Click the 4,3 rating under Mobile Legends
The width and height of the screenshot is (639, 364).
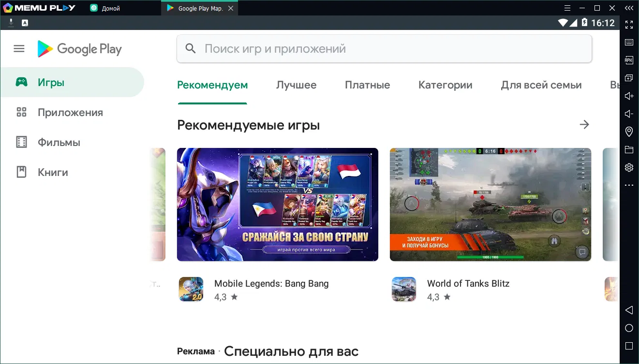[x=226, y=297]
